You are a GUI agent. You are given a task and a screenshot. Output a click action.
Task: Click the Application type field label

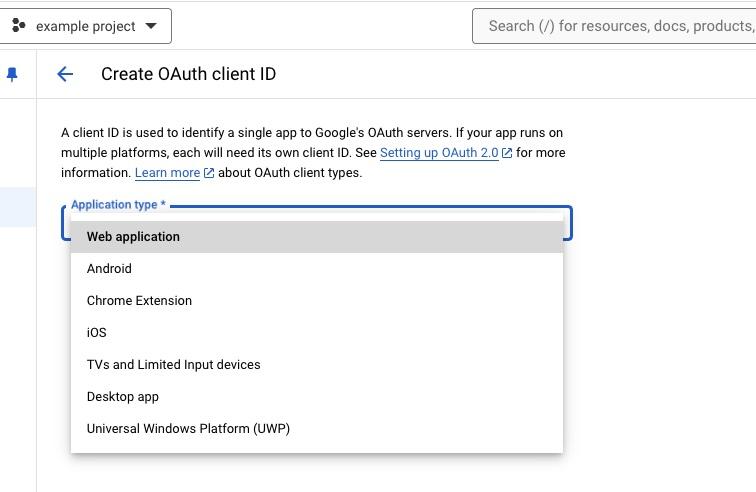pyautogui.click(x=118, y=205)
